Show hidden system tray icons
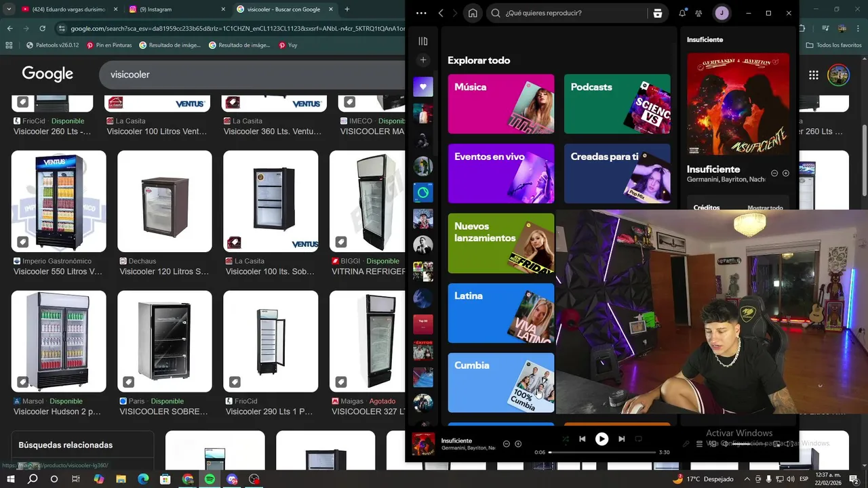Image resolution: width=868 pixels, height=488 pixels. (x=747, y=479)
